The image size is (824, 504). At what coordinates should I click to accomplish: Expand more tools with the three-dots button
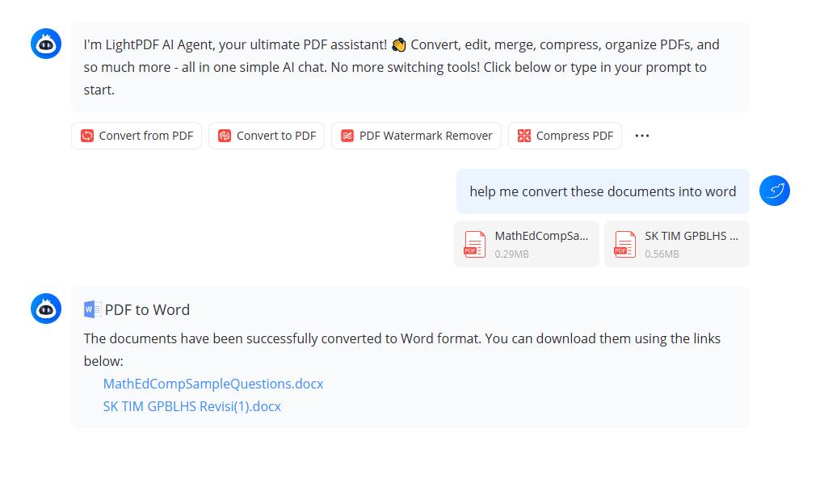pyautogui.click(x=641, y=136)
